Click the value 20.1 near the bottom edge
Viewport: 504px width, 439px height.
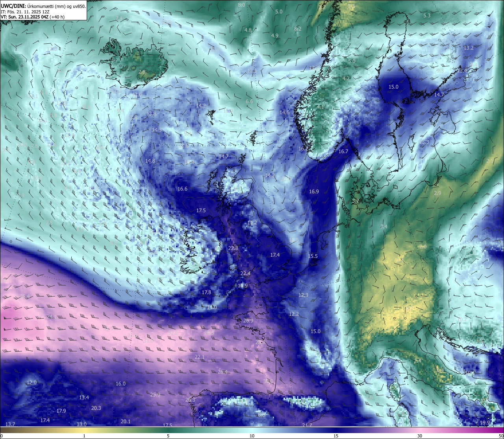point(126,422)
